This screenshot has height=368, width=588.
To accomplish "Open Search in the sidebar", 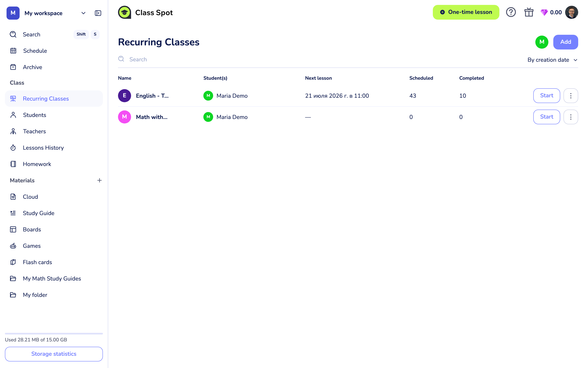I will 54,34.
